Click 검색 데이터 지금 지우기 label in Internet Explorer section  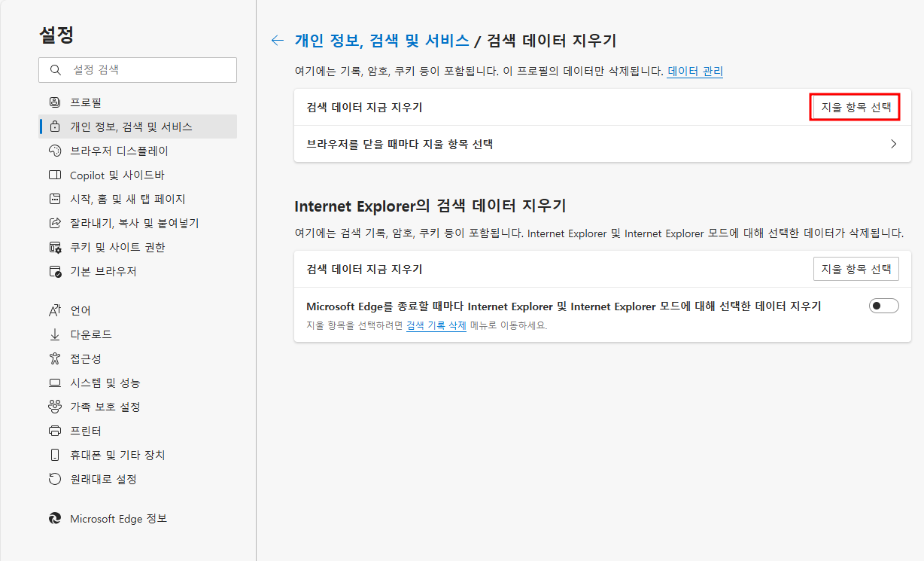coord(365,269)
